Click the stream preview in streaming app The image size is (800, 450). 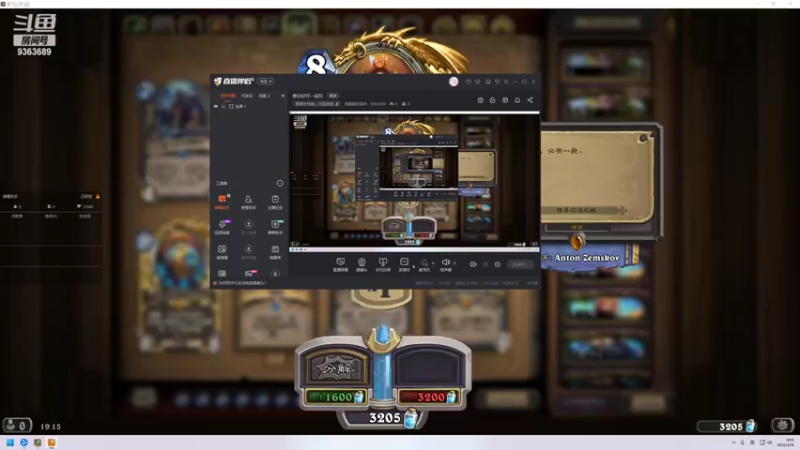414,182
